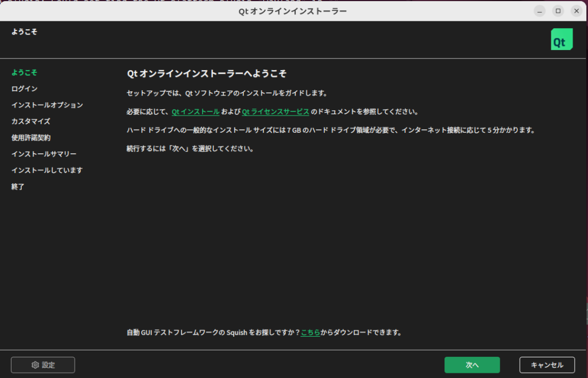This screenshot has height=378, width=588.
Task: Follow the こちら link to download Squish
Action: click(x=310, y=333)
